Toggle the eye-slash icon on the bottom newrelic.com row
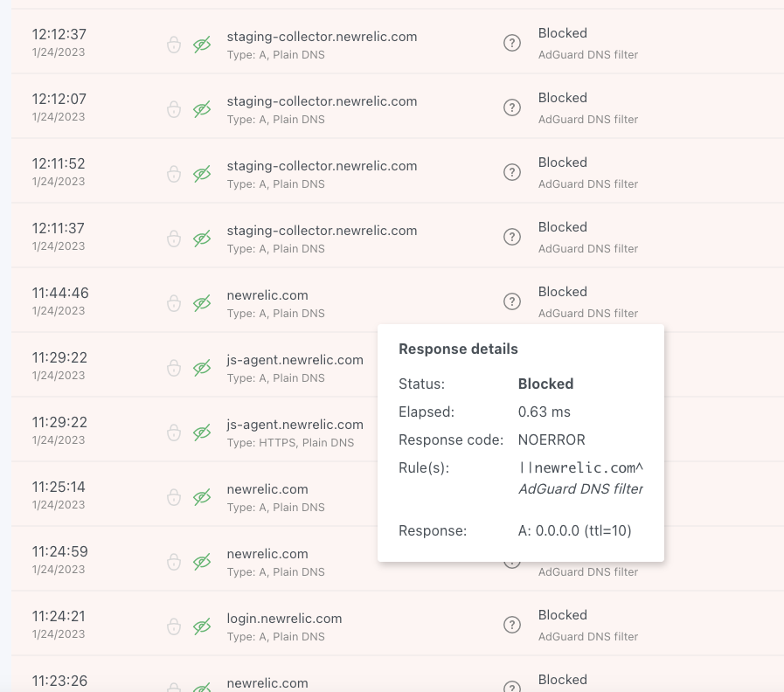784x692 pixels. [202, 686]
